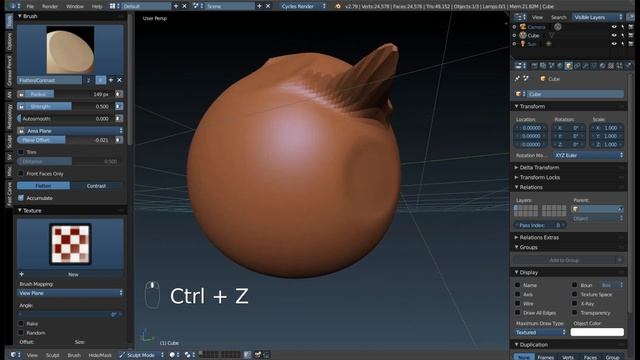Open the Help menu
This screenshot has width=640, height=360.
[x=97, y=7]
